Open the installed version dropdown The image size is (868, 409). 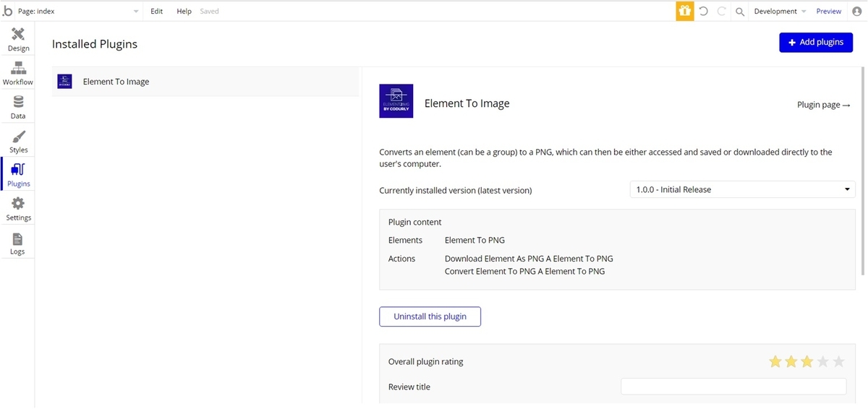[x=743, y=189]
